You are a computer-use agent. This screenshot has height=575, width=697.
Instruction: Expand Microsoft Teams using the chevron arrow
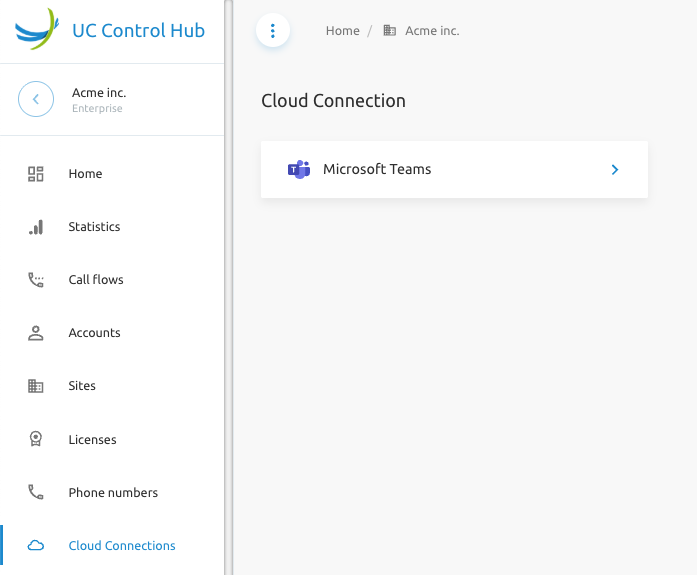(615, 169)
